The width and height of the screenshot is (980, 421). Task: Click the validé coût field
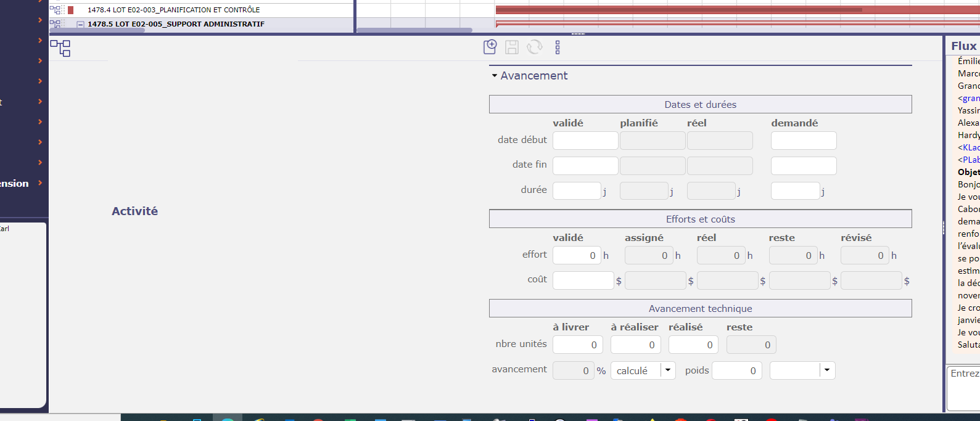point(583,280)
